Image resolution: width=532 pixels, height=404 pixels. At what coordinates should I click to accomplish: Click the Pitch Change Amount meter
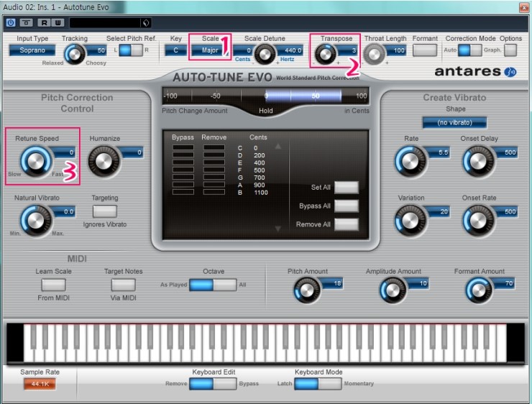click(x=266, y=96)
